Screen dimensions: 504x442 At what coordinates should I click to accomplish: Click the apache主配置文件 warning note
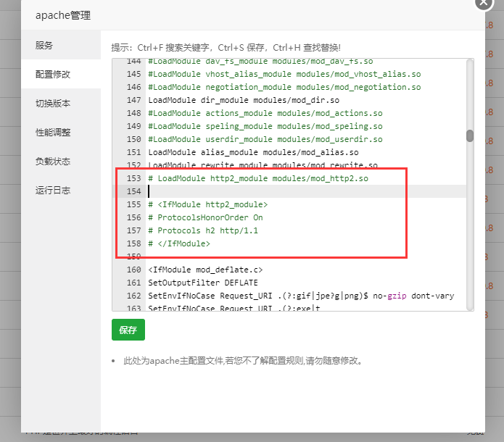tap(244, 361)
